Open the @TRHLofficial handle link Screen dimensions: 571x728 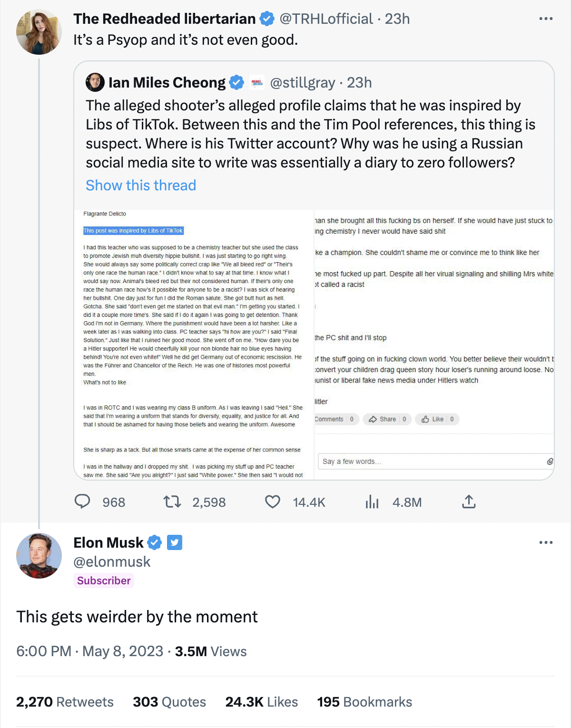coord(326,19)
